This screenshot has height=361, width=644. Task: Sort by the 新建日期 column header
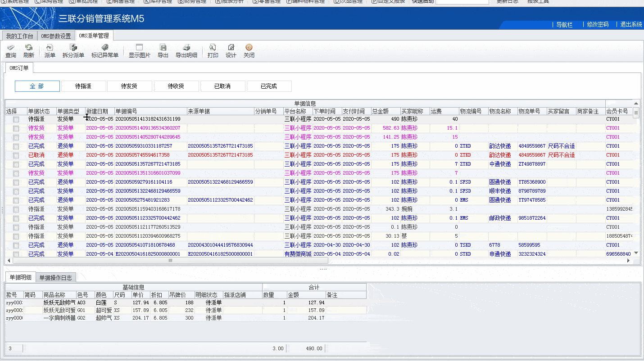click(100, 111)
